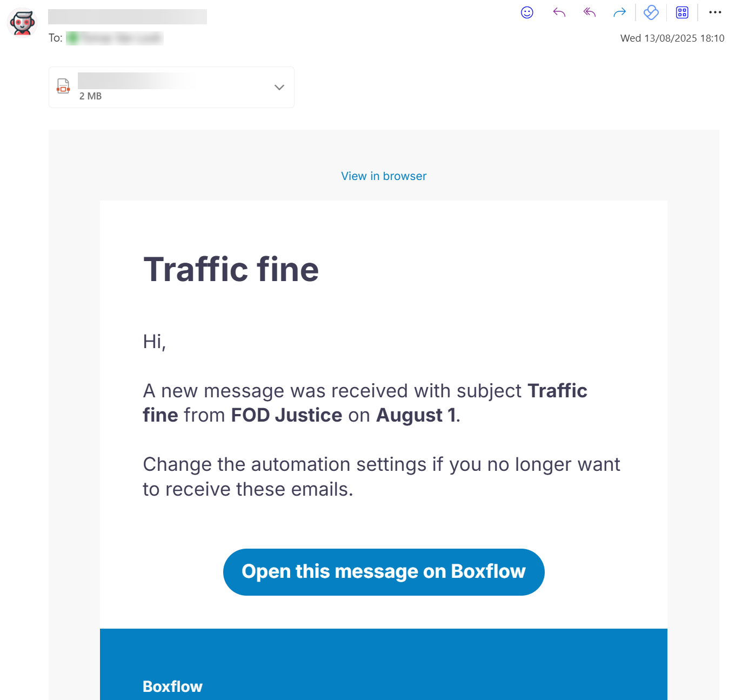The width and height of the screenshot is (742, 700).
Task: Click the bold August 1 date text
Action: pos(416,415)
